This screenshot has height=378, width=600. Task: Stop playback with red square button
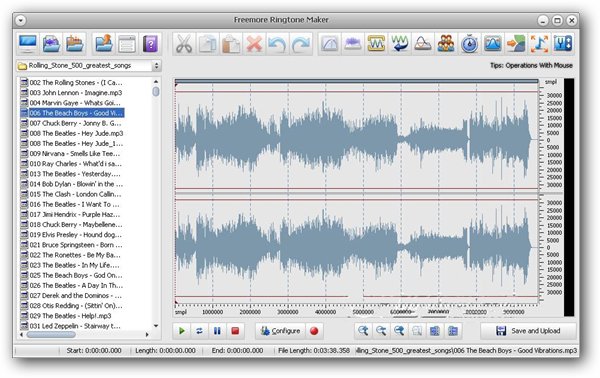pos(235,331)
